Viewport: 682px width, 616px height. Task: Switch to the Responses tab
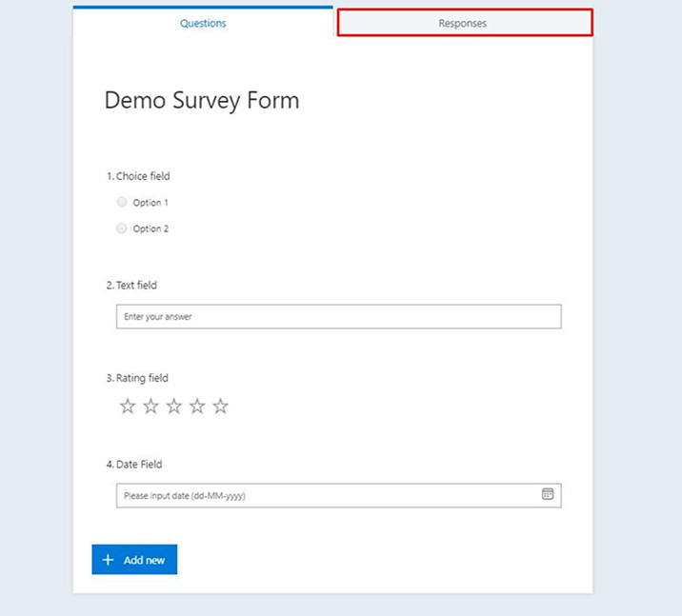(x=465, y=23)
